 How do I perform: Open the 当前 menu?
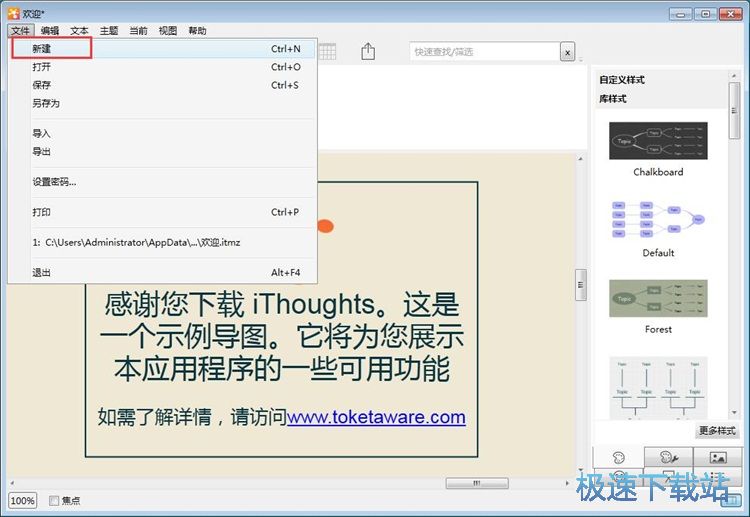(138, 31)
